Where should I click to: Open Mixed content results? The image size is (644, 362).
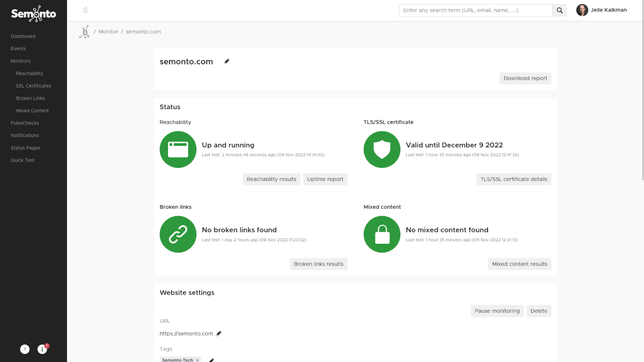[520, 264]
